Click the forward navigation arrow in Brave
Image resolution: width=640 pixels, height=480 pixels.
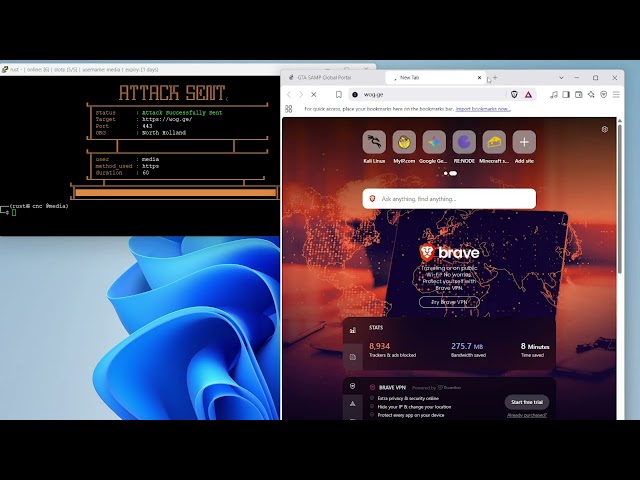click(x=301, y=95)
